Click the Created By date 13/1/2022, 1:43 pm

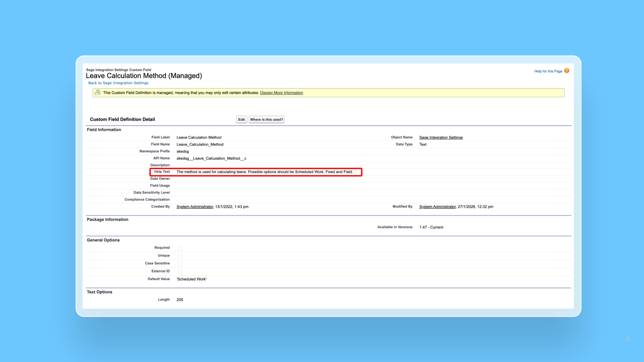[232, 207]
